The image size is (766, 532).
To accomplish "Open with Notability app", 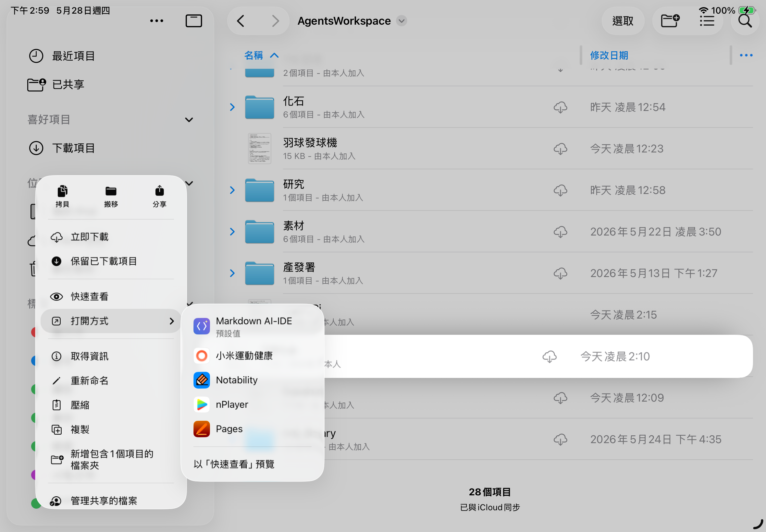I will click(x=253, y=380).
